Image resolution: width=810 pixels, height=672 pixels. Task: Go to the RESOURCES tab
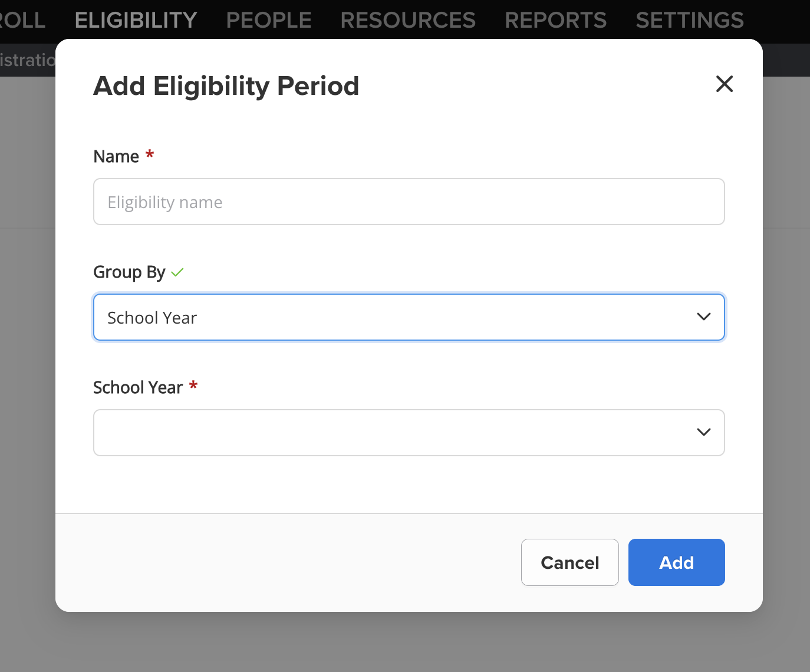[x=408, y=20]
